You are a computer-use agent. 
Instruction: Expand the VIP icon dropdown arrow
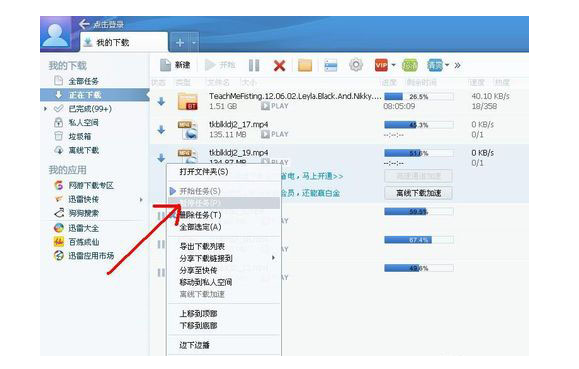tap(394, 65)
